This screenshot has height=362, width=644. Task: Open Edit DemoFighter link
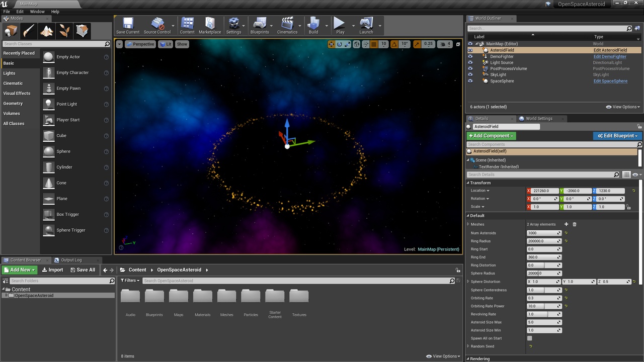coord(610,56)
